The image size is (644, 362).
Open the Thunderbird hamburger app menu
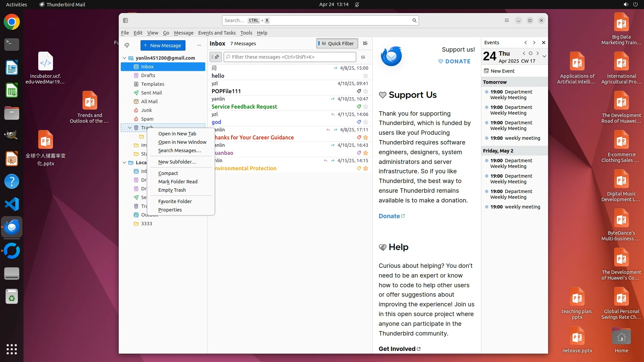tap(506, 20)
